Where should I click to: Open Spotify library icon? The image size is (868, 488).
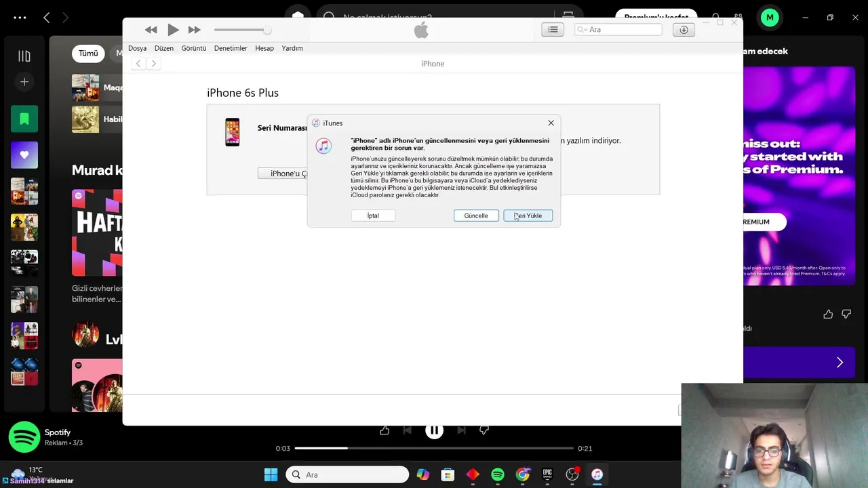click(x=24, y=56)
